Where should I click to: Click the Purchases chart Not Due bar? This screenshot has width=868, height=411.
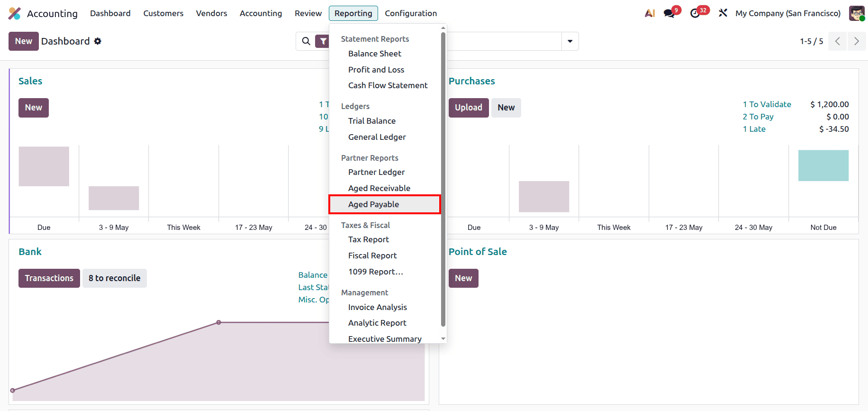point(823,165)
